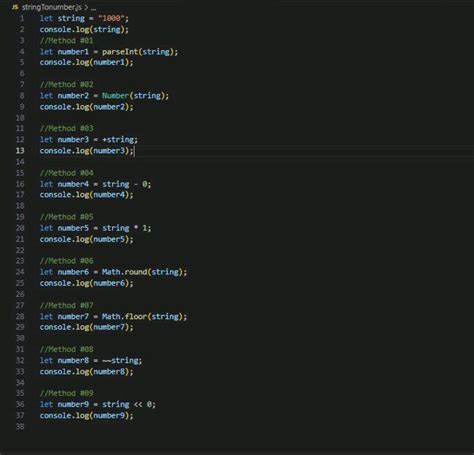Click console.log(number3); line
This screenshot has width=474, height=455.
click(86, 151)
